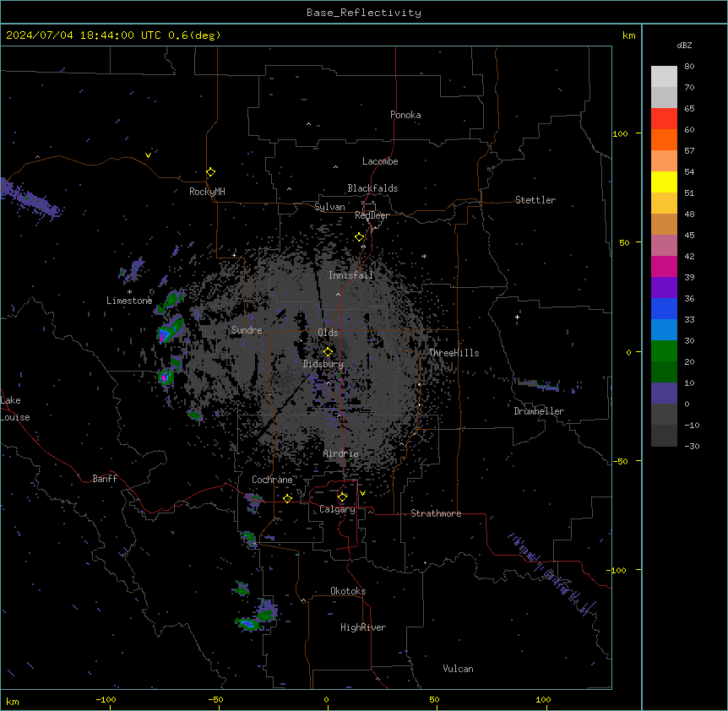This screenshot has height=711, width=728.
Task: Select the yellow legend swatch between 54 and 51
Action: [x=664, y=182]
